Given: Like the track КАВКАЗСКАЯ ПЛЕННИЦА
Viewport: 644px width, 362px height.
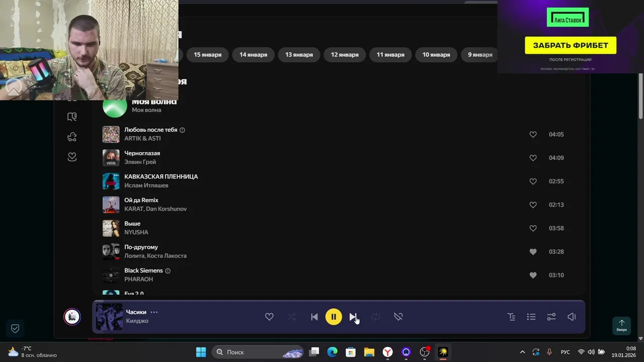Looking at the screenshot, I should [533, 182].
